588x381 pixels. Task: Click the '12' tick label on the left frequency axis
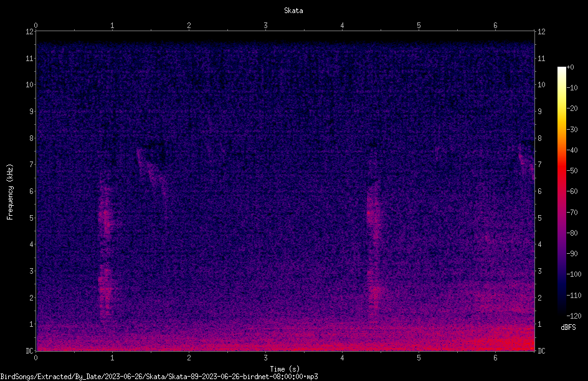click(29, 32)
